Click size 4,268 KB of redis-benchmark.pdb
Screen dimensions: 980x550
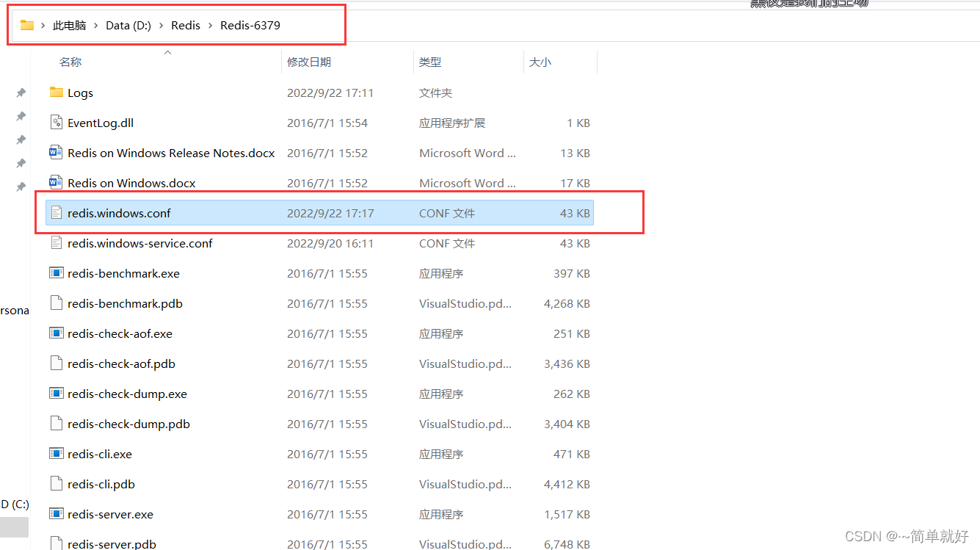coord(567,303)
